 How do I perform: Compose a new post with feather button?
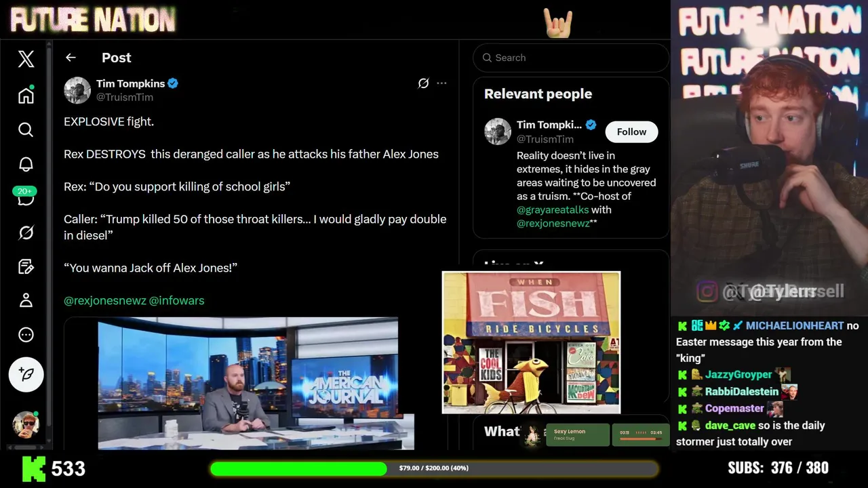[x=26, y=374]
